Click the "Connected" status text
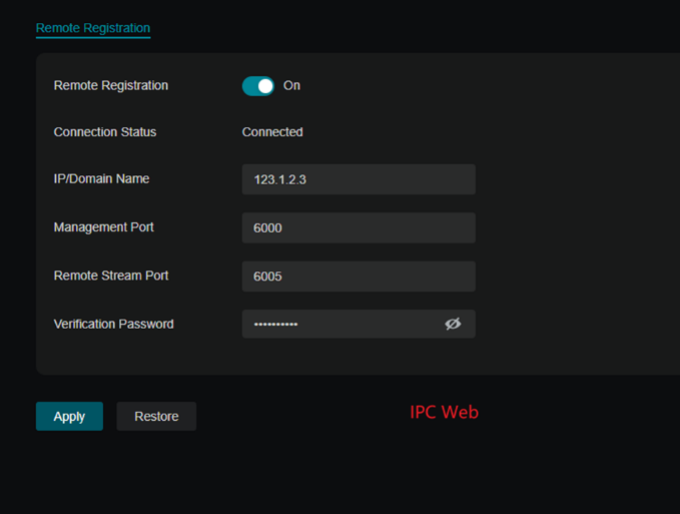Viewport: 680px width, 514px height. point(272,132)
